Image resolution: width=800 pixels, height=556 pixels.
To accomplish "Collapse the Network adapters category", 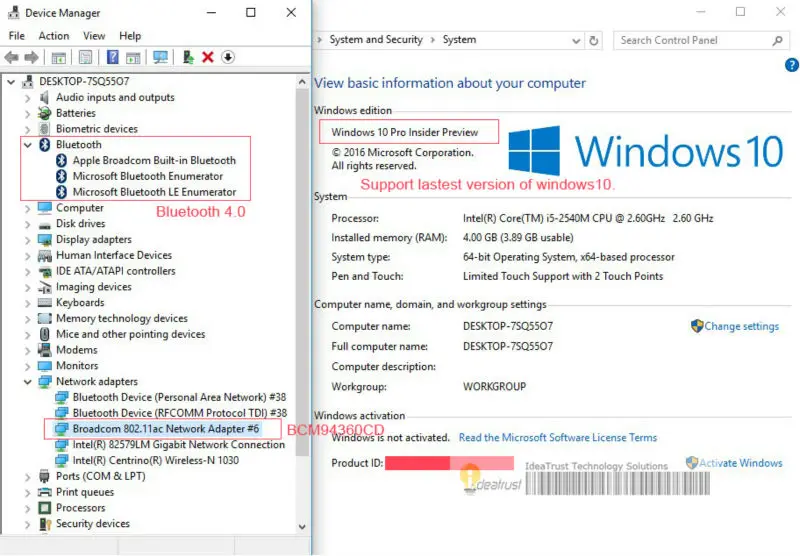I will 28,382.
